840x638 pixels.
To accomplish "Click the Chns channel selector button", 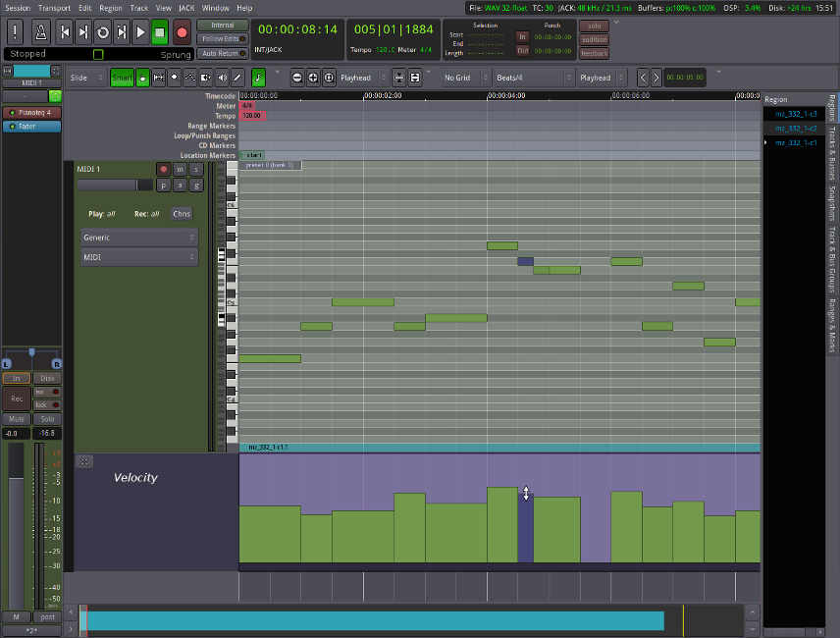I will [182, 213].
